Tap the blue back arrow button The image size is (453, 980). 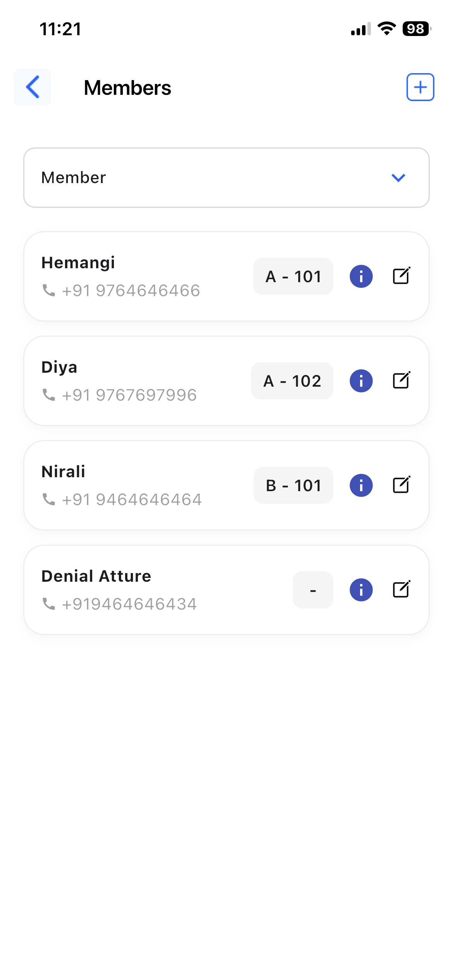(x=33, y=87)
